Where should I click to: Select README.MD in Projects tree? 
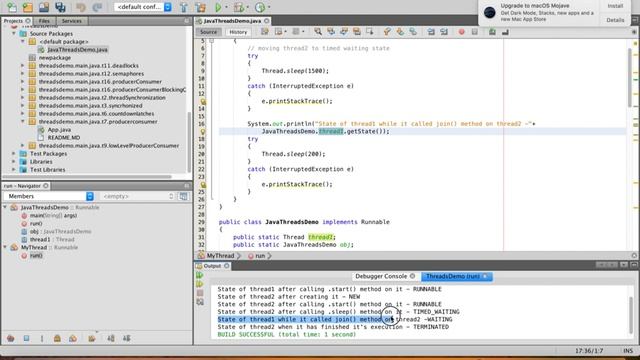(x=64, y=138)
